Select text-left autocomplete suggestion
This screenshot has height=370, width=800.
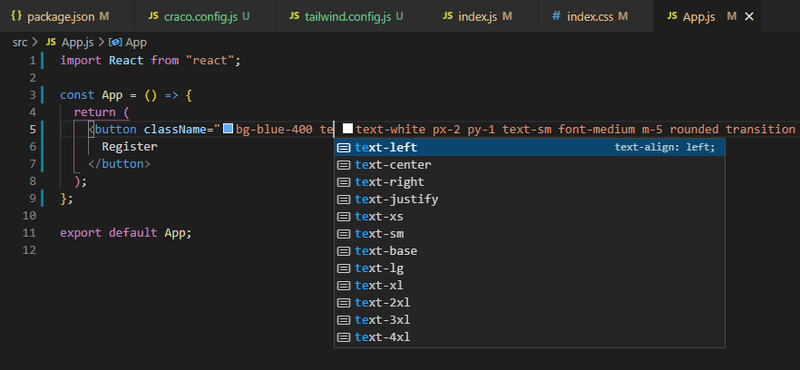click(x=529, y=147)
